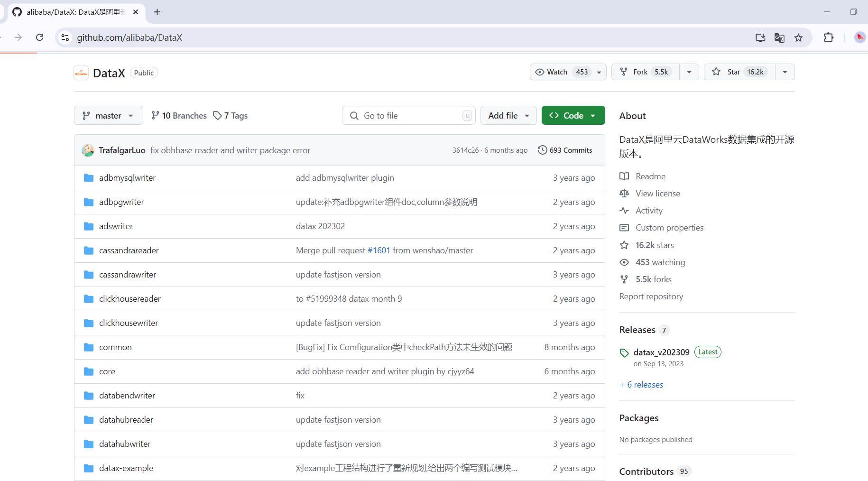Fork the DataX repository
Viewport: 868px width, 481px height.
(645, 72)
